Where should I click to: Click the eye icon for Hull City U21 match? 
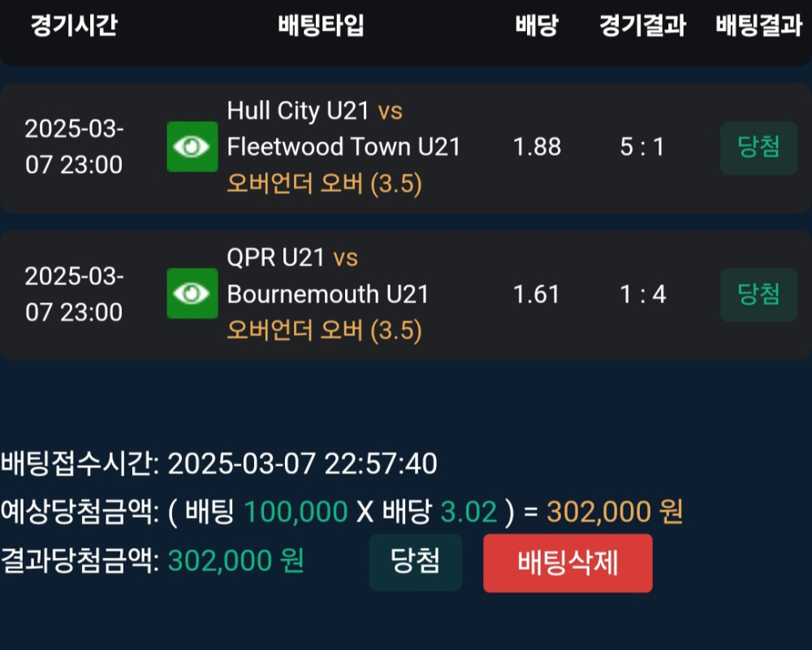click(192, 147)
